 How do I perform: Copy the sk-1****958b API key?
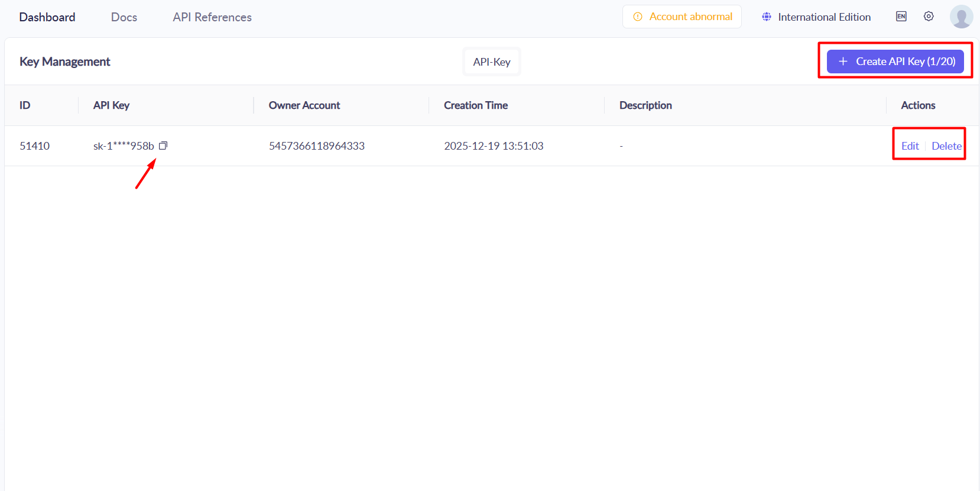coord(163,146)
